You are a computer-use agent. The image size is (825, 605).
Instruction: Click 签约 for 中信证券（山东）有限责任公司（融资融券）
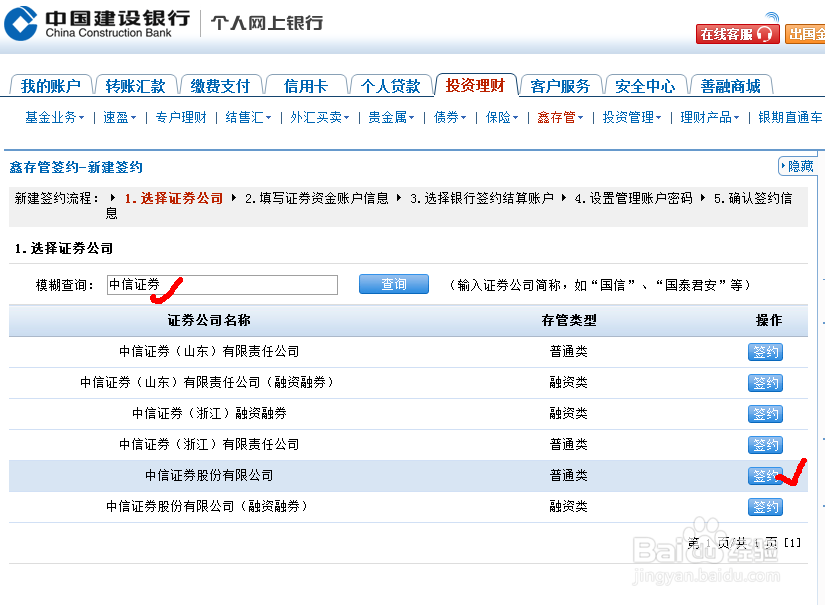click(x=766, y=383)
